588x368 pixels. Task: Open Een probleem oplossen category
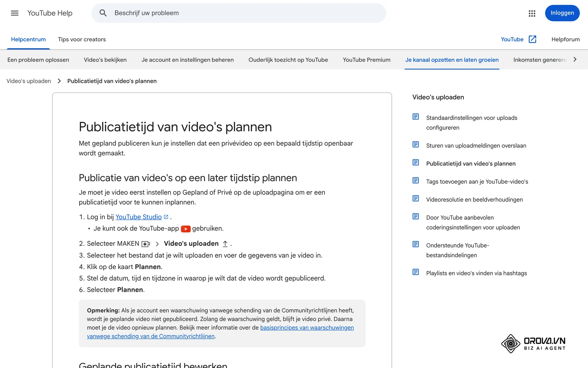(38, 60)
